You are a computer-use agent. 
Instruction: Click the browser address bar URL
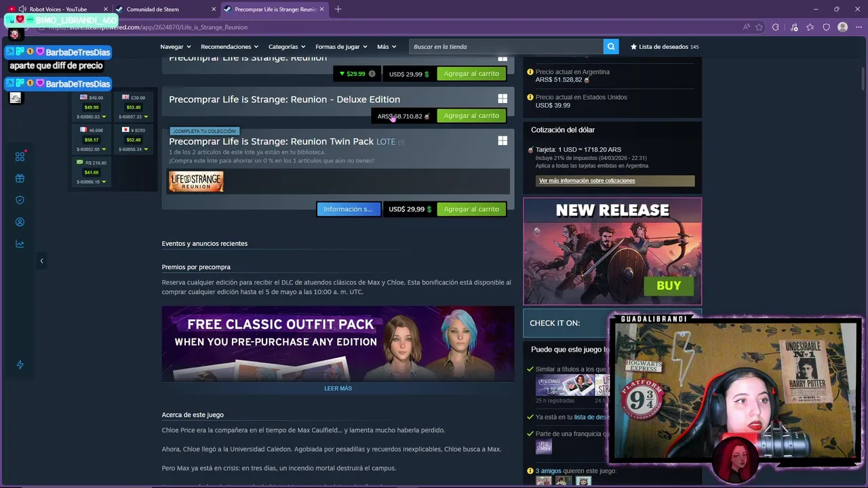pos(149,27)
